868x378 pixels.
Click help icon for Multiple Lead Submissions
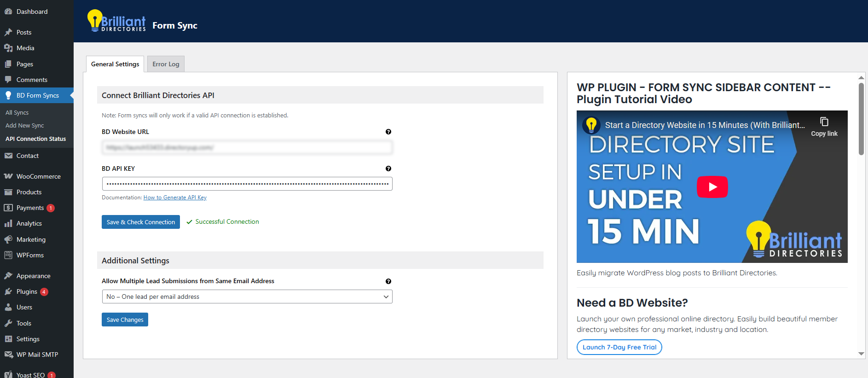388,281
